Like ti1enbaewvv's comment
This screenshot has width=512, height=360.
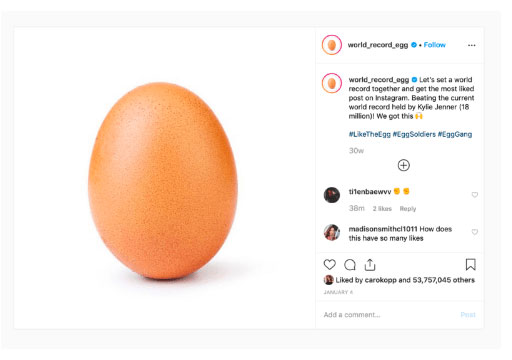click(475, 195)
